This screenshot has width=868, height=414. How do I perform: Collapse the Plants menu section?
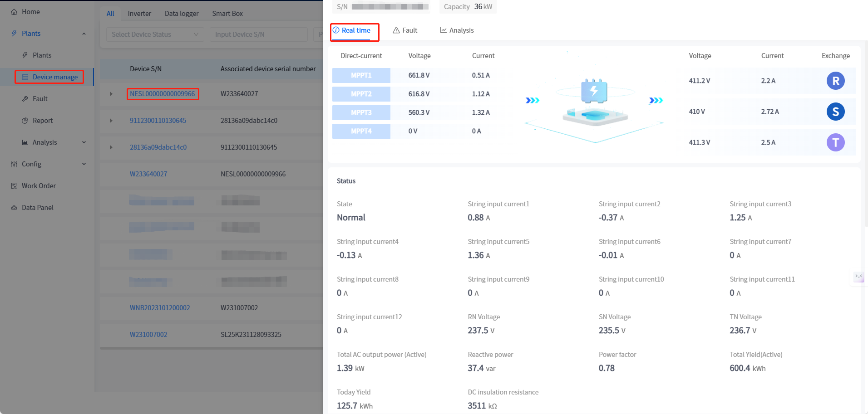click(x=84, y=34)
